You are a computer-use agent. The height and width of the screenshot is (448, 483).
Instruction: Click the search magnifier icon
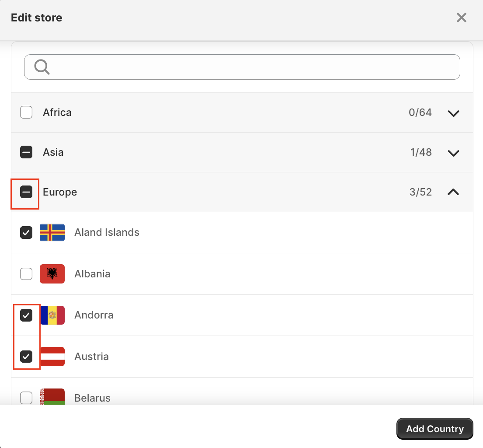click(x=42, y=67)
